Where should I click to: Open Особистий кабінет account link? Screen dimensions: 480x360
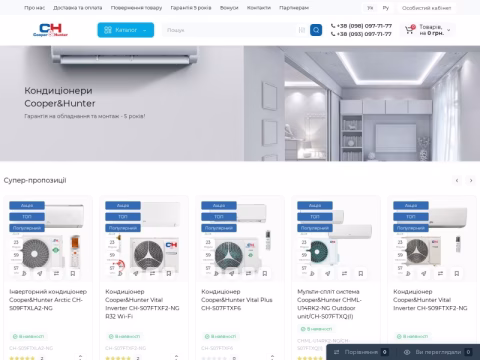pos(426,8)
